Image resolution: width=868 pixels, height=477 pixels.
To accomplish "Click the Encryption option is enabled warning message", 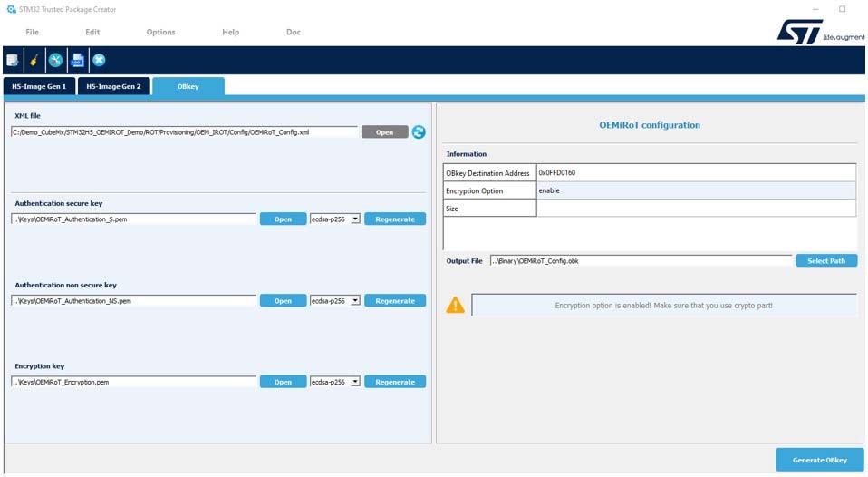I will click(x=664, y=306).
